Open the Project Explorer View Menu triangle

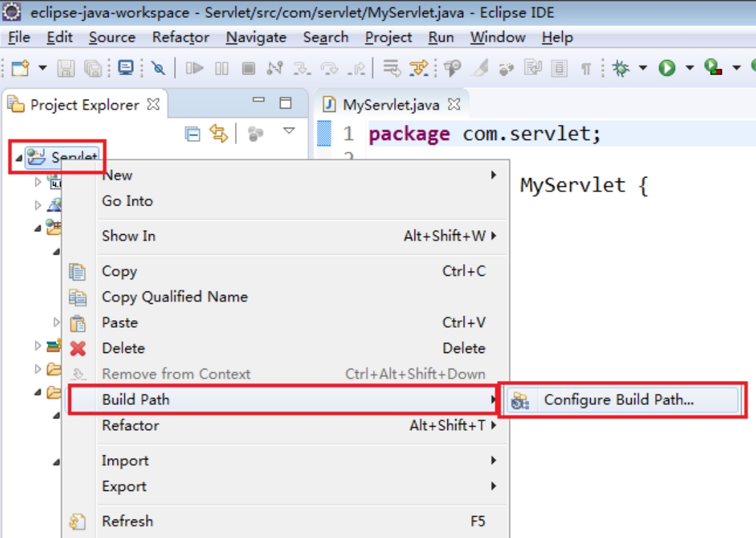[x=289, y=130]
